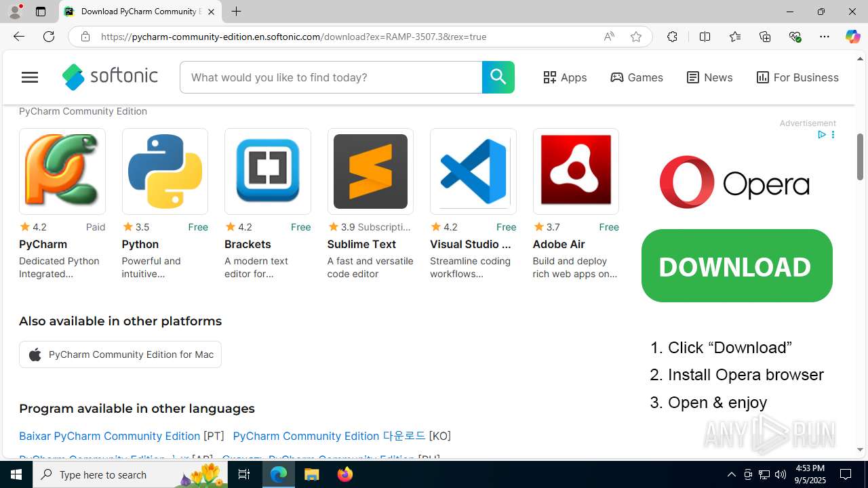Click Microsoft Edge taskbar icon
868x488 pixels.
point(279,474)
